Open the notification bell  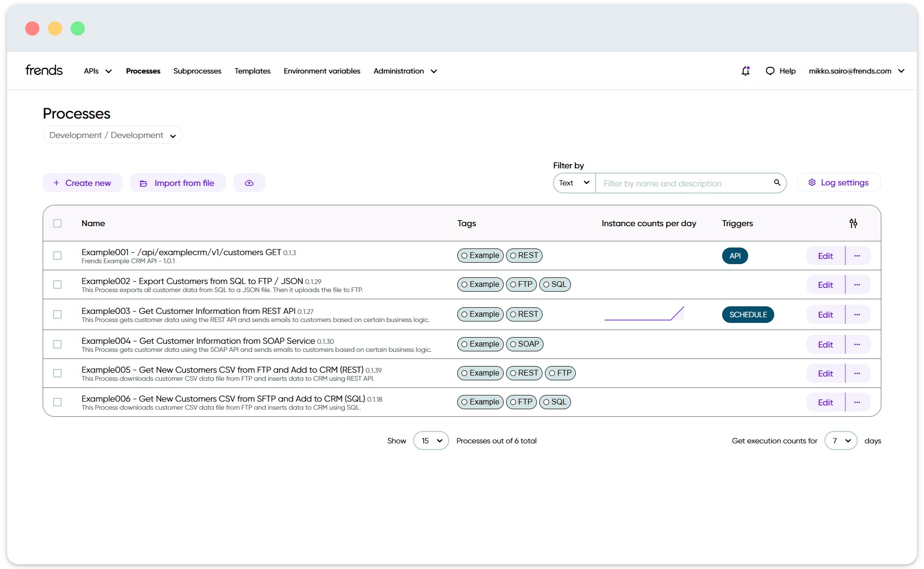coord(745,71)
